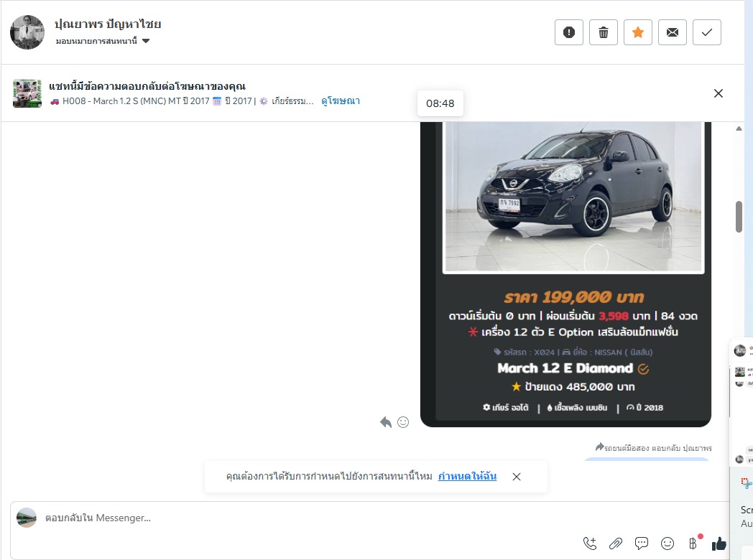
Task: Click the phone call request icon
Action: [x=590, y=543]
